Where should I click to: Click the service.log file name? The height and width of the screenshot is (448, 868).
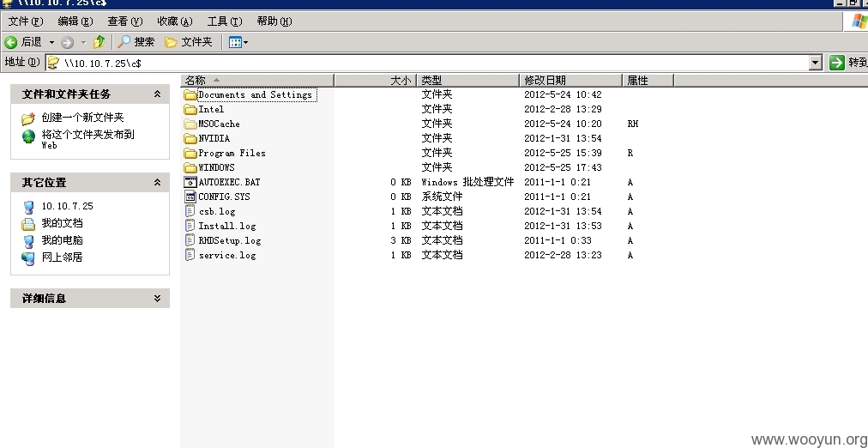tap(227, 255)
